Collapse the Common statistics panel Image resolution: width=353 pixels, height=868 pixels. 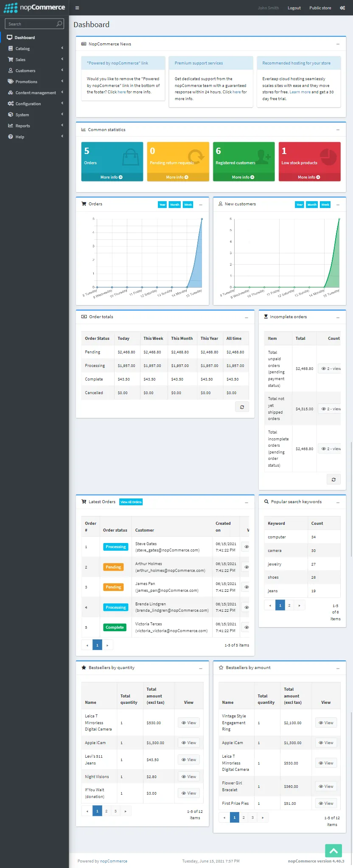338,130
